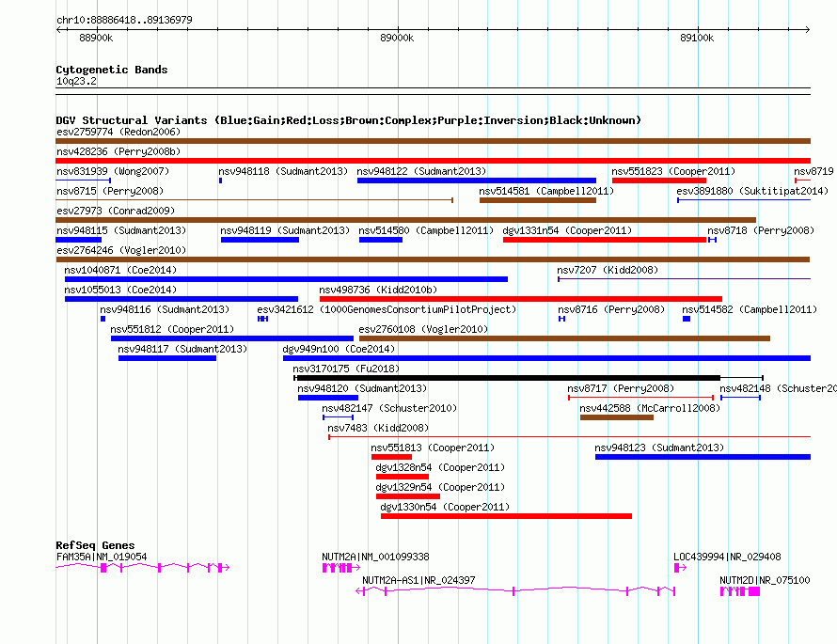
Task: Click the esv3891880 (Suktitipat2014) label
Action: coord(752,191)
